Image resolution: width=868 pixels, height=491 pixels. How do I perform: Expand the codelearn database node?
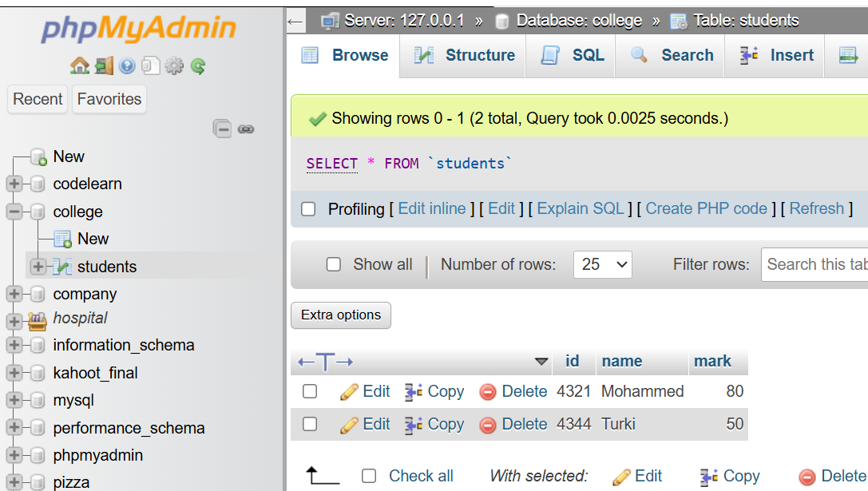14,183
